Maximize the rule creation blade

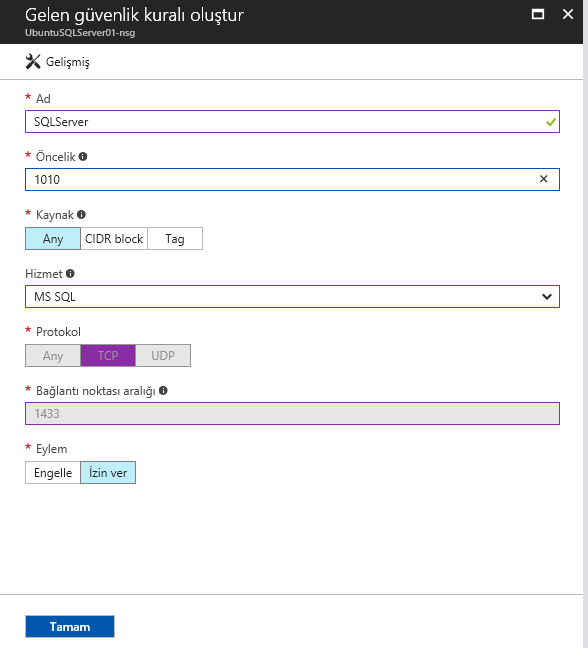point(538,14)
